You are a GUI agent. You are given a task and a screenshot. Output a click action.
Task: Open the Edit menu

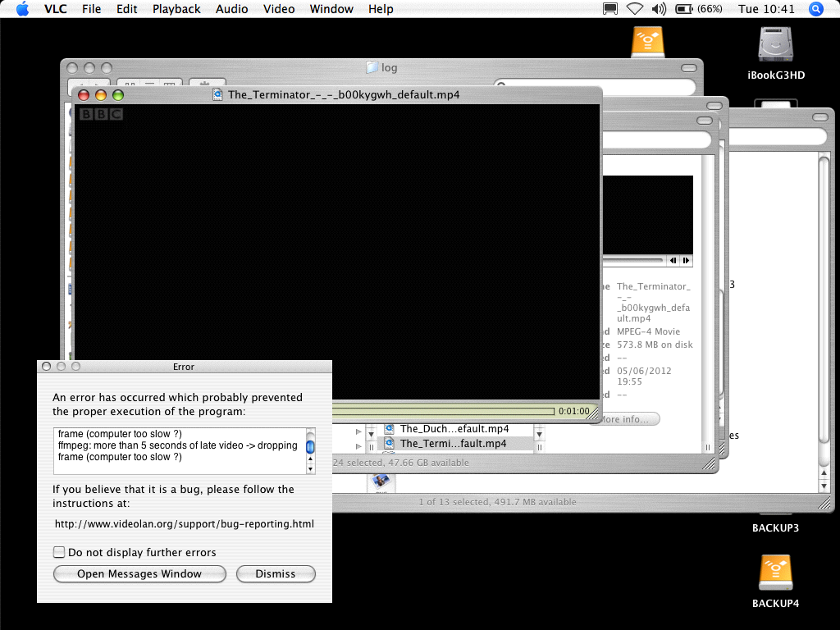pos(127,9)
